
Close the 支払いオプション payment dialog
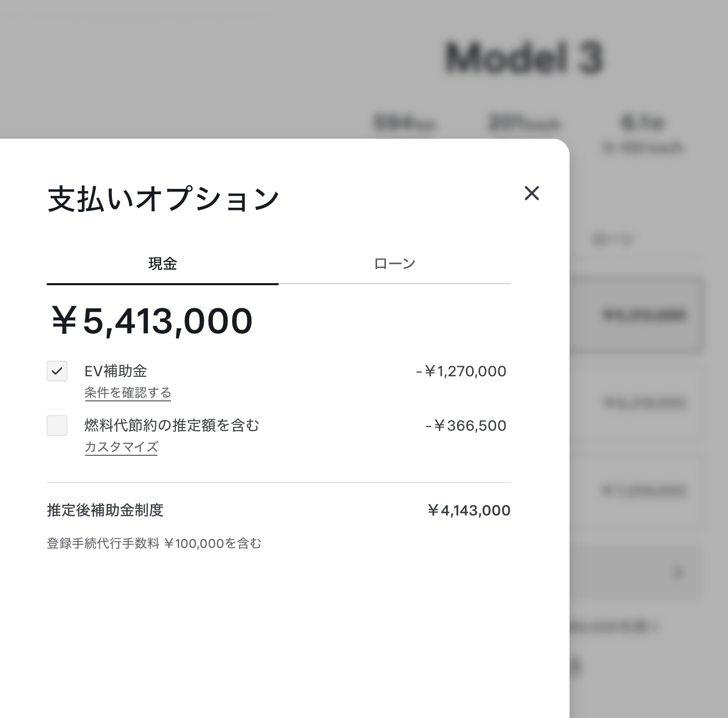point(532,194)
